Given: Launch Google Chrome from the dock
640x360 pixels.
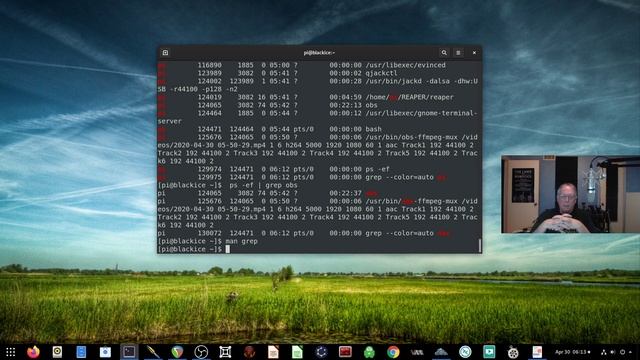Looking at the screenshot, I should coord(393,352).
